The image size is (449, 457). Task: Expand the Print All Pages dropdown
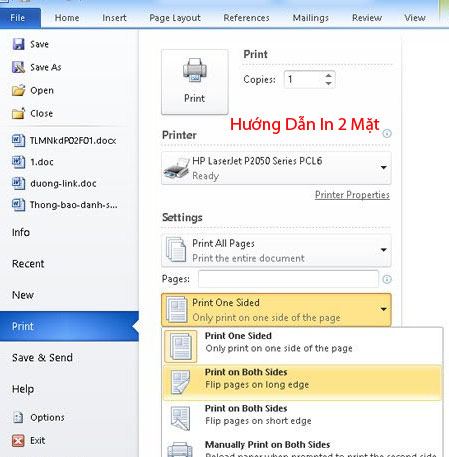pyautogui.click(x=276, y=250)
